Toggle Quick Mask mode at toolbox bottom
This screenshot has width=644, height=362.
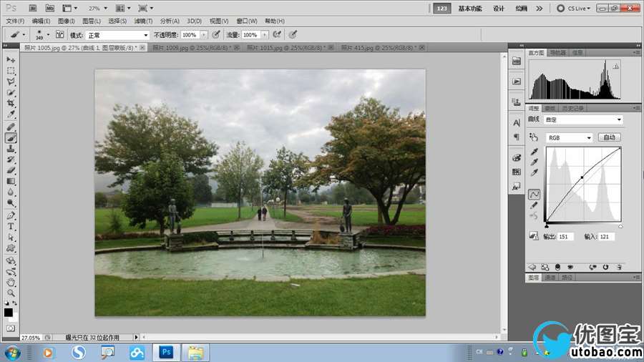coord(11,328)
